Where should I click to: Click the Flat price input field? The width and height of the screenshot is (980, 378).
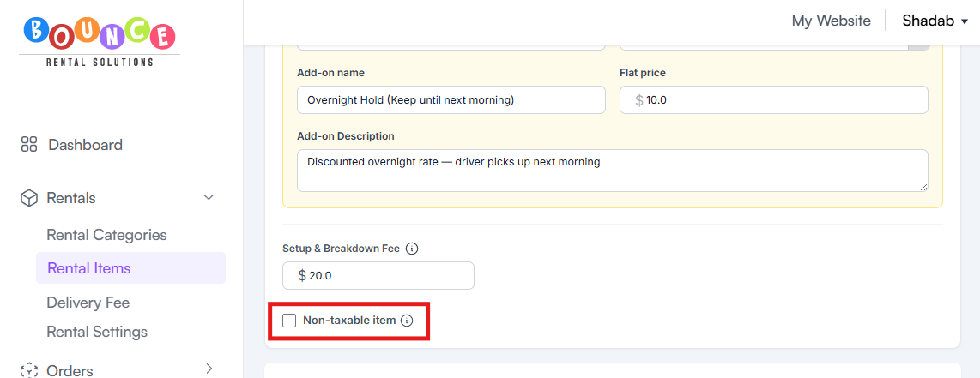(x=774, y=99)
